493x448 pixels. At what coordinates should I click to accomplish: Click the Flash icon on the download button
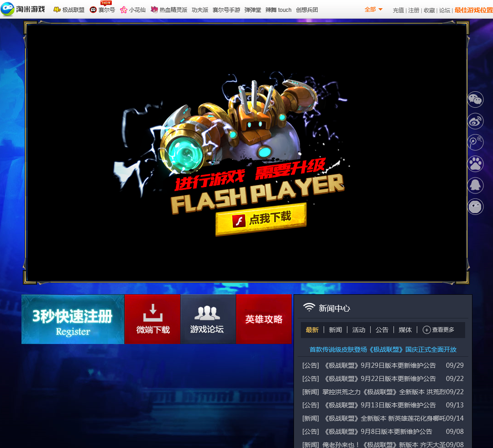click(239, 221)
